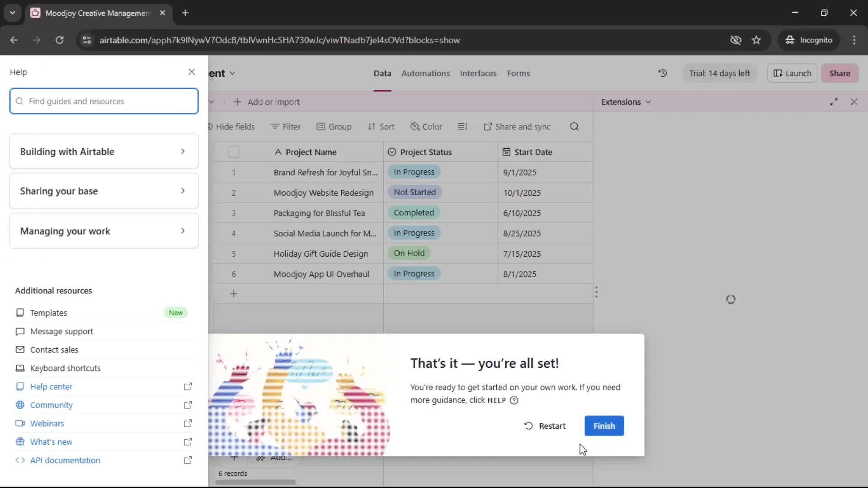Click horizontal scrollbar below grid
Viewport: 868px width, 488px height.
click(255, 482)
